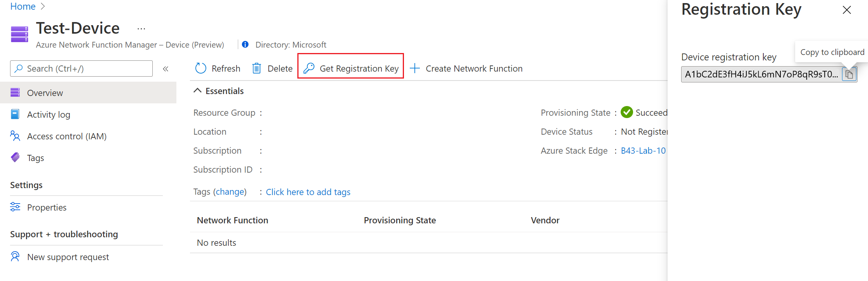The image size is (868, 281).
Task: Click the copy to clipboard icon
Action: [849, 74]
